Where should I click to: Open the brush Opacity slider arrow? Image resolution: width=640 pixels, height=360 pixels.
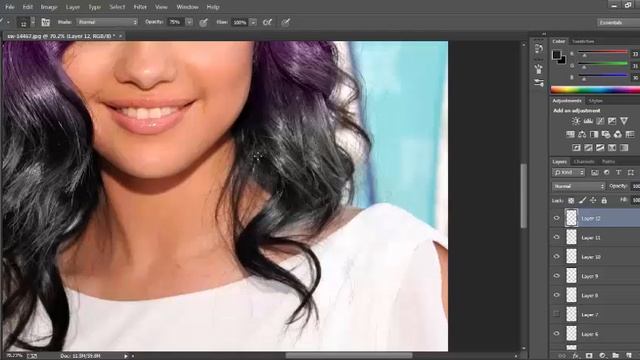point(189,22)
